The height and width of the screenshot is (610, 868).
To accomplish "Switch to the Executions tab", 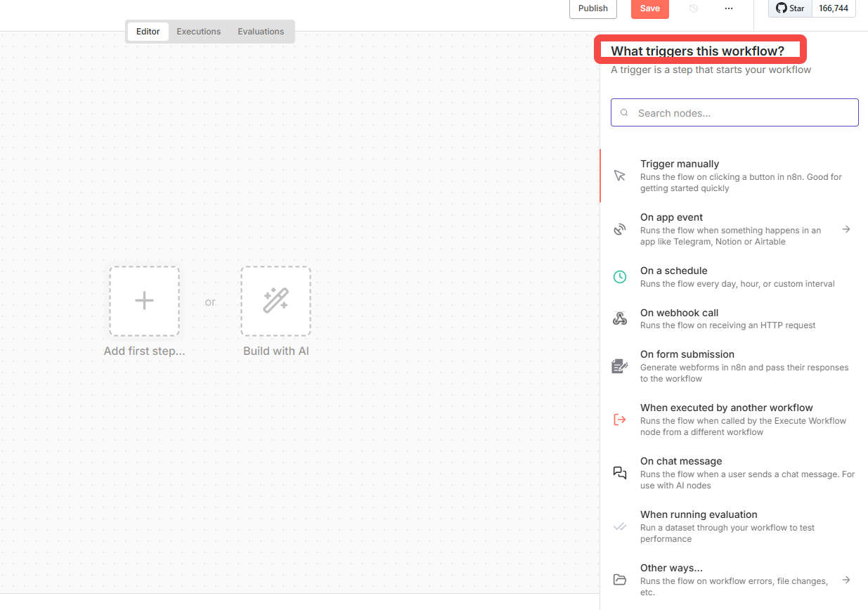I will pyautogui.click(x=198, y=32).
